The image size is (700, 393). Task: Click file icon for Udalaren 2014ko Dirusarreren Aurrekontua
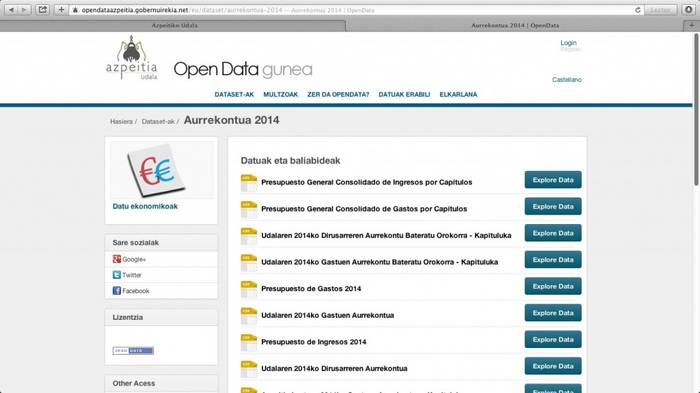(249, 369)
